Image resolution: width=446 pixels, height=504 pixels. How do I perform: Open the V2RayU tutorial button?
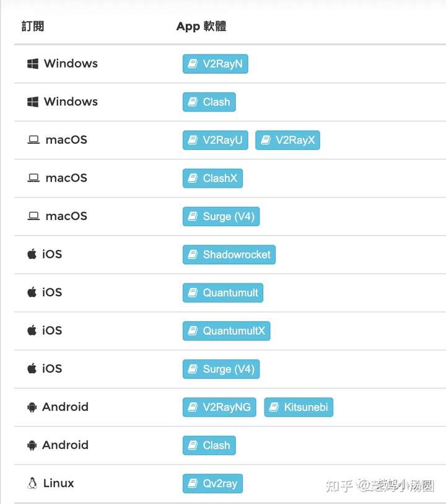[x=215, y=140]
